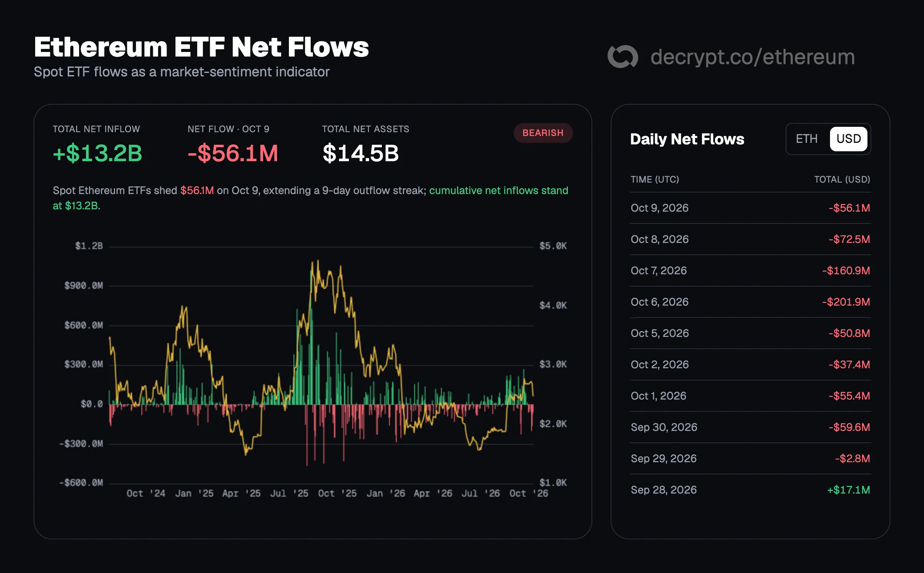Image resolution: width=924 pixels, height=573 pixels.
Task: Click the red $56.1M text in summary
Action: point(197,190)
